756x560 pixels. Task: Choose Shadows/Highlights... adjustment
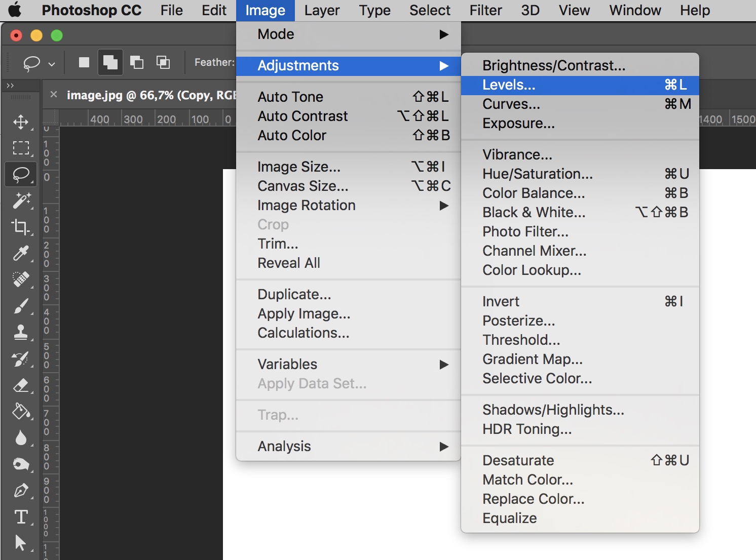(580, 410)
